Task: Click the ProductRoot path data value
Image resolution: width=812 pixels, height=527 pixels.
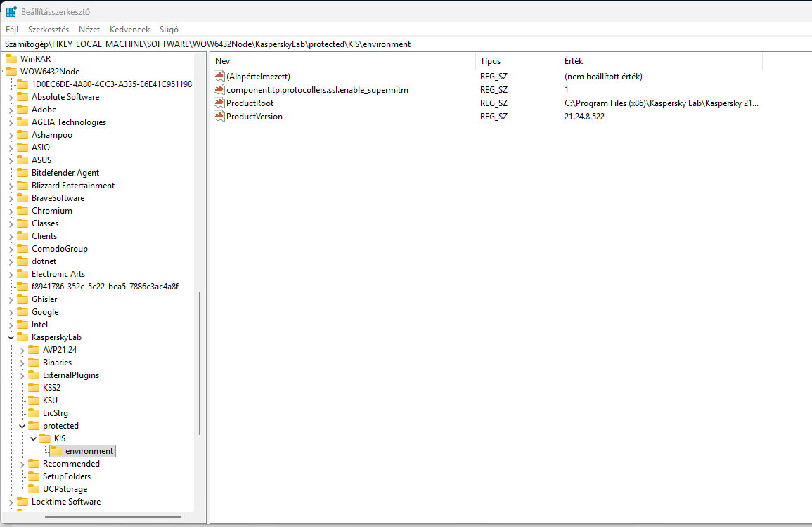Action: pos(662,103)
